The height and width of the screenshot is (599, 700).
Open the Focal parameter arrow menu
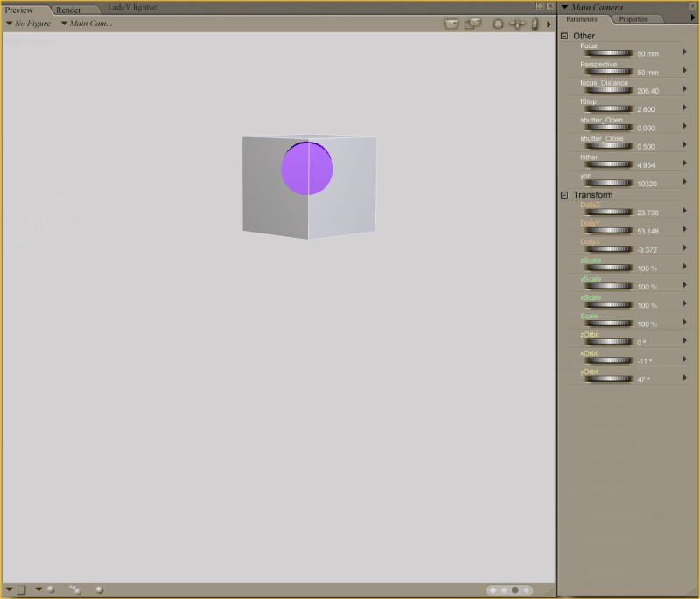click(685, 52)
